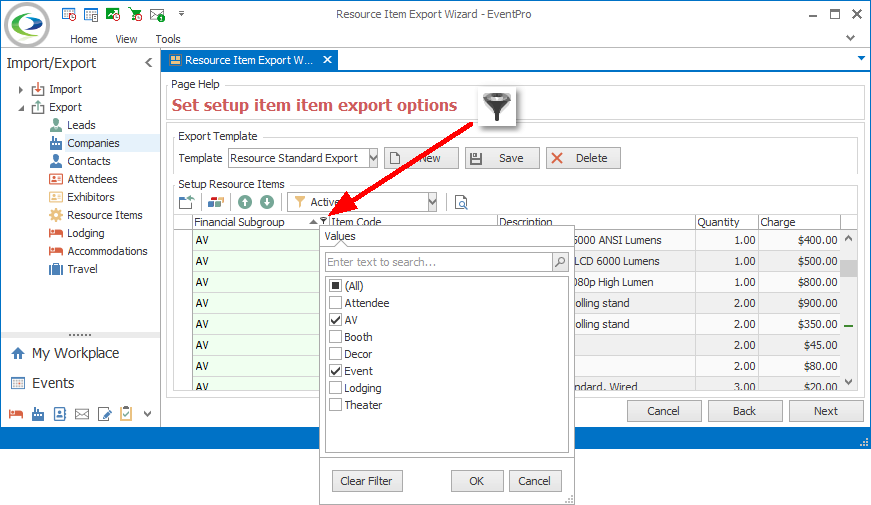Click the green chart with clock icon
871x505 pixels.
click(113, 14)
